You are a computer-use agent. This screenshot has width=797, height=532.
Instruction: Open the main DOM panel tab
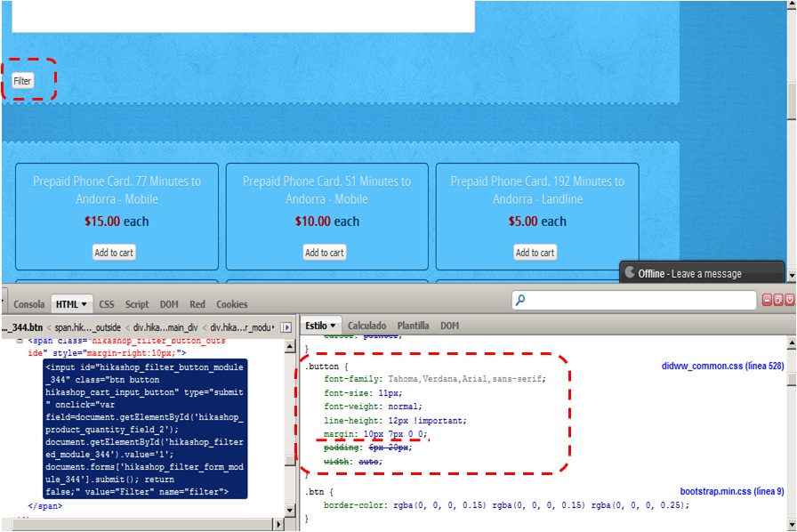click(x=169, y=304)
